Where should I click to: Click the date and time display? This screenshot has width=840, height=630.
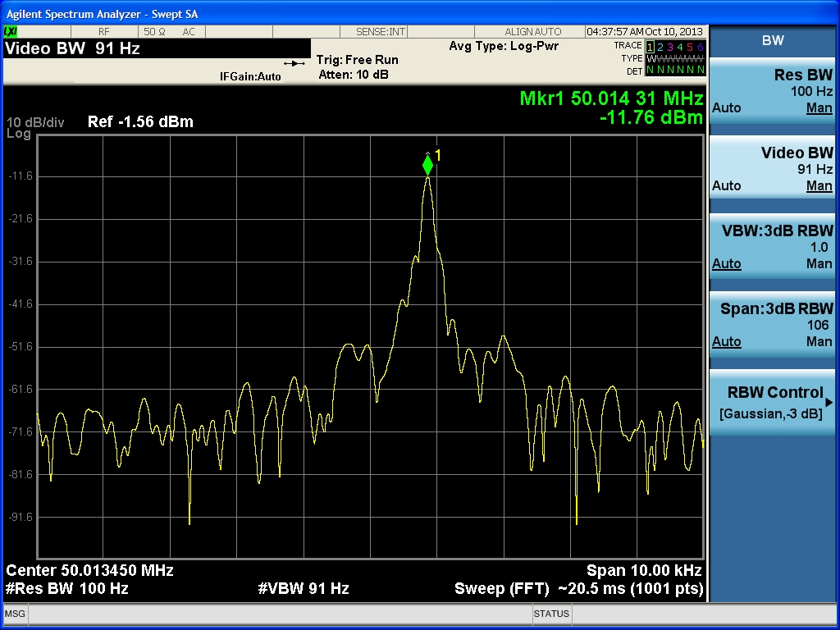click(645, 32)
